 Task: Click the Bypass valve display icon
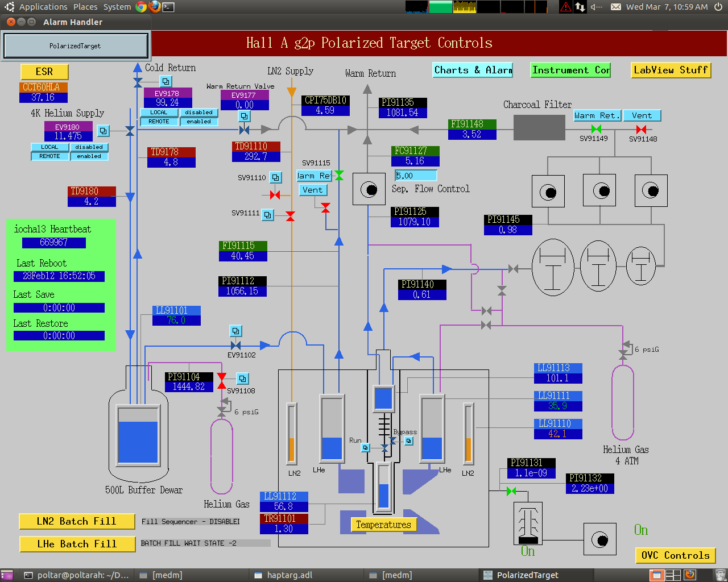click(x=408, y=440)
